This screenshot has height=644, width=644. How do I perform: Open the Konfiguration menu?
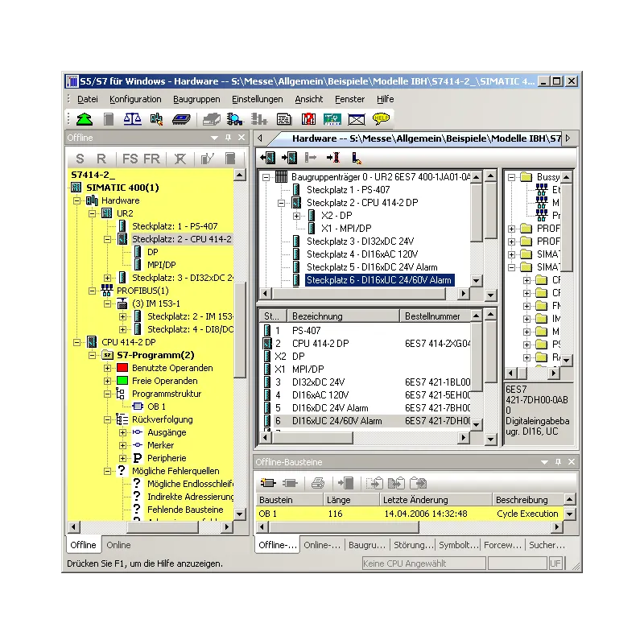[135, 99]
